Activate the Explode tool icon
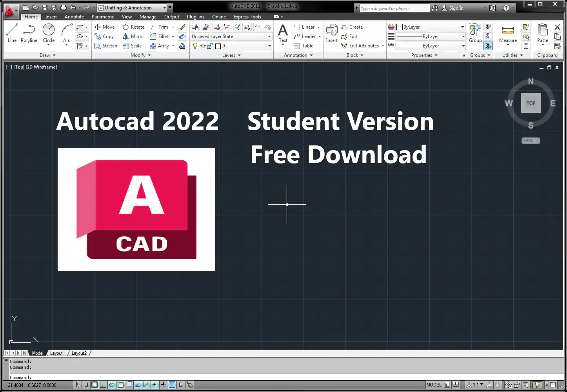This screenshot has height=392, width=567. [x=182, y=36]
